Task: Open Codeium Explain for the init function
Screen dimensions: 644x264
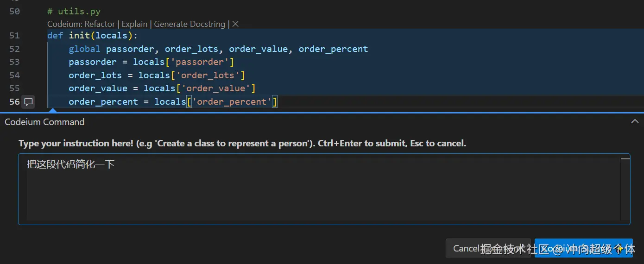Action: pos(134,24)
